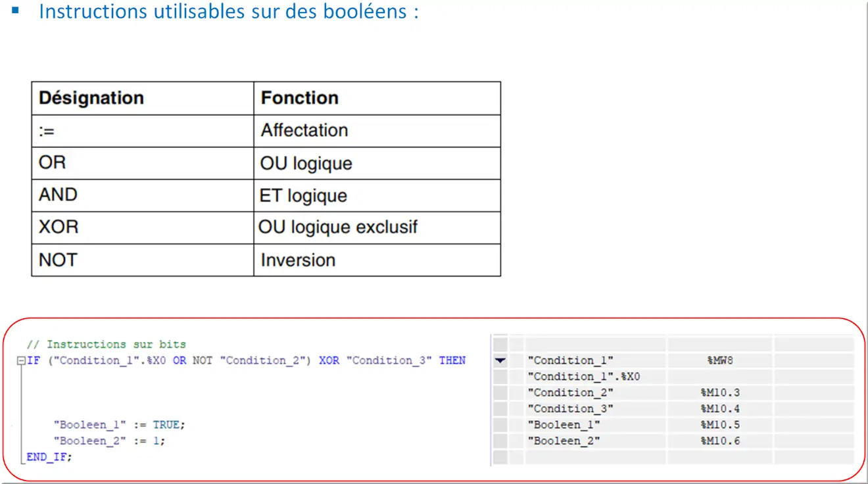Viewport: 868px width, 484px height.
Task: Select the "XOR" designation table cell
Action: click(143, 228)
